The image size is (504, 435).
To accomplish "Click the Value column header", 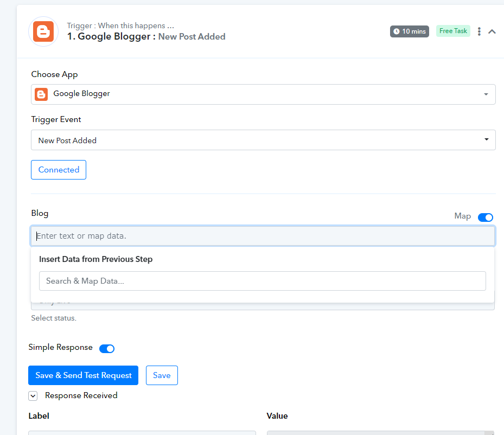I will tap(277, 415).
